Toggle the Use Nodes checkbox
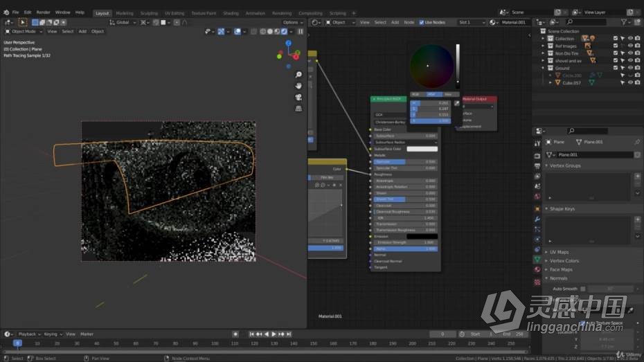 pyautogui.click(x=422, y=22)
